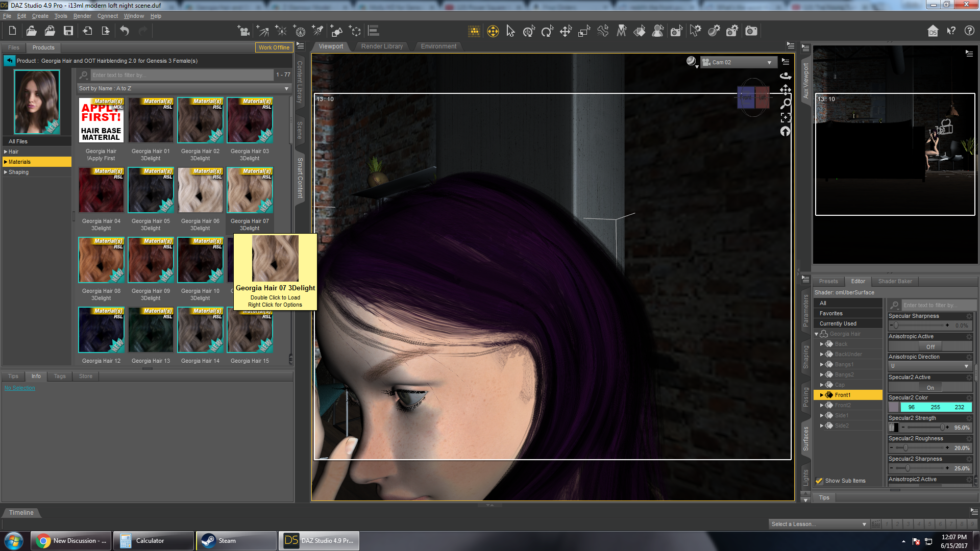Open Sort by Name dropdown
The height and width of the screenshot is (551, 980).
pos(184,88)
